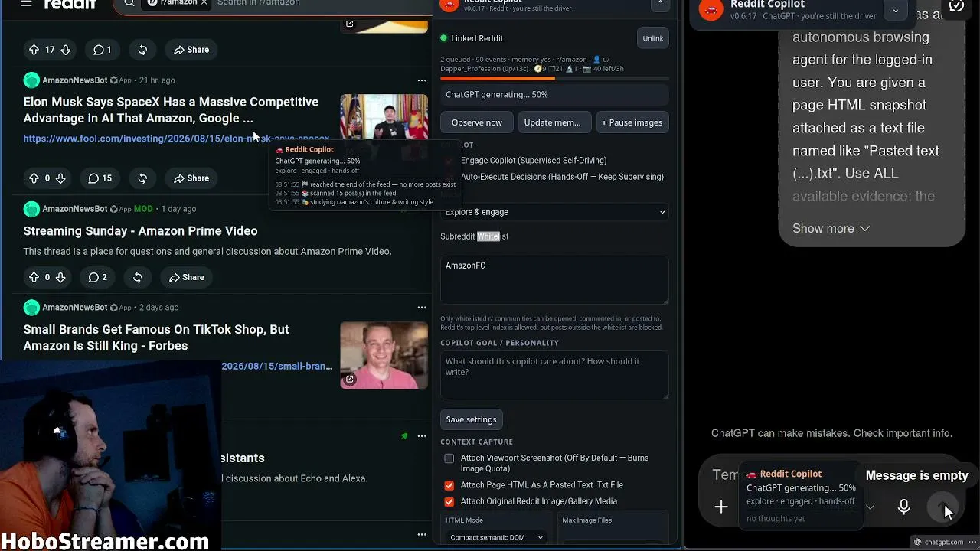Viewport: 980px width, 551px height.
Task: Uncheck Attach Page HTML As Pasted Text
Action: coord(449,485)
